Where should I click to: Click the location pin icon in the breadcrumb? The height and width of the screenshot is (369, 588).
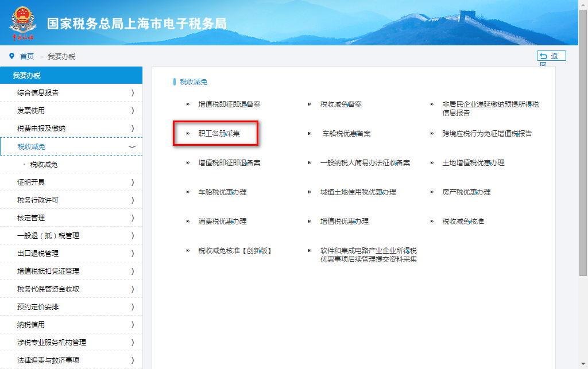[x=12, y=56]
